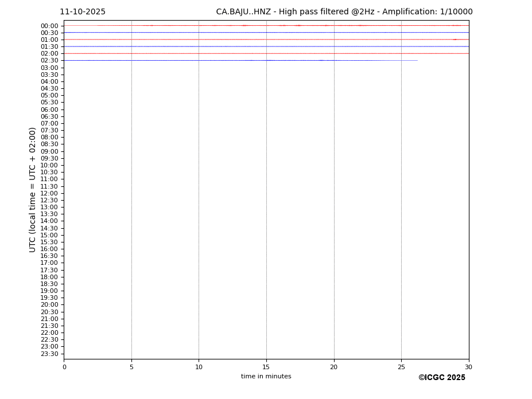The width and height of the screenshot is (532, 399).
Task: Click the 12:00 time row label
Action: 49,193
